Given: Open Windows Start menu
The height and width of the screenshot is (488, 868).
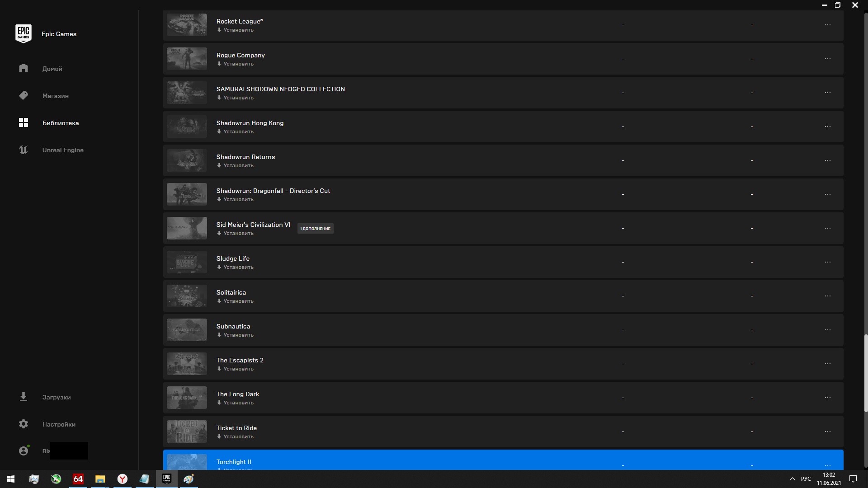Looking at the screenshot, I should point(11,479).
